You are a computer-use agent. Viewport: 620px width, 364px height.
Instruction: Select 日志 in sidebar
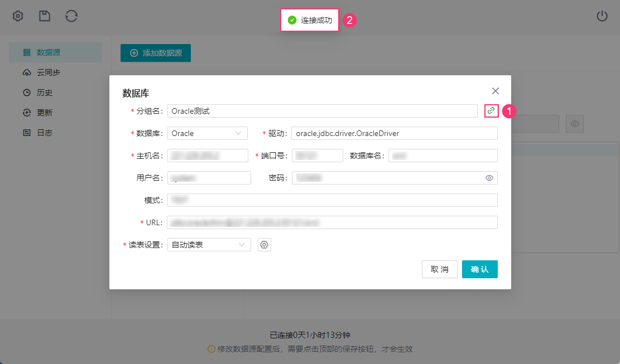(x=55, y=133)
